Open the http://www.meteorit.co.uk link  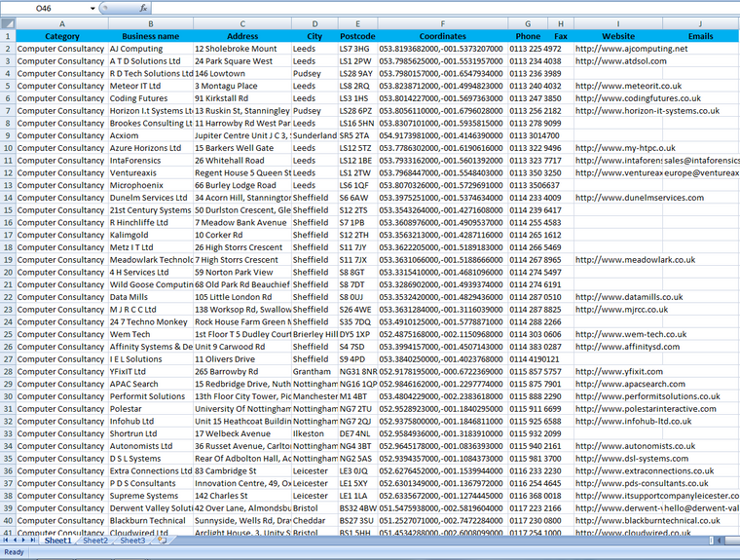[629, 86]
